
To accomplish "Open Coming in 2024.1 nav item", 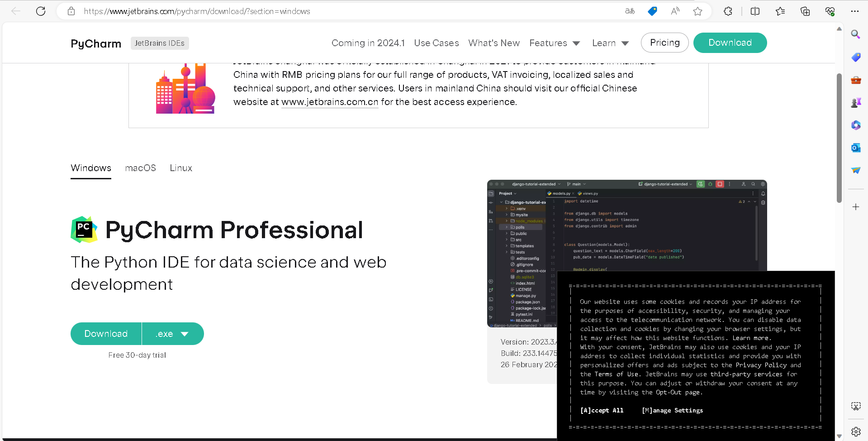I will click(x=368, y=43).
